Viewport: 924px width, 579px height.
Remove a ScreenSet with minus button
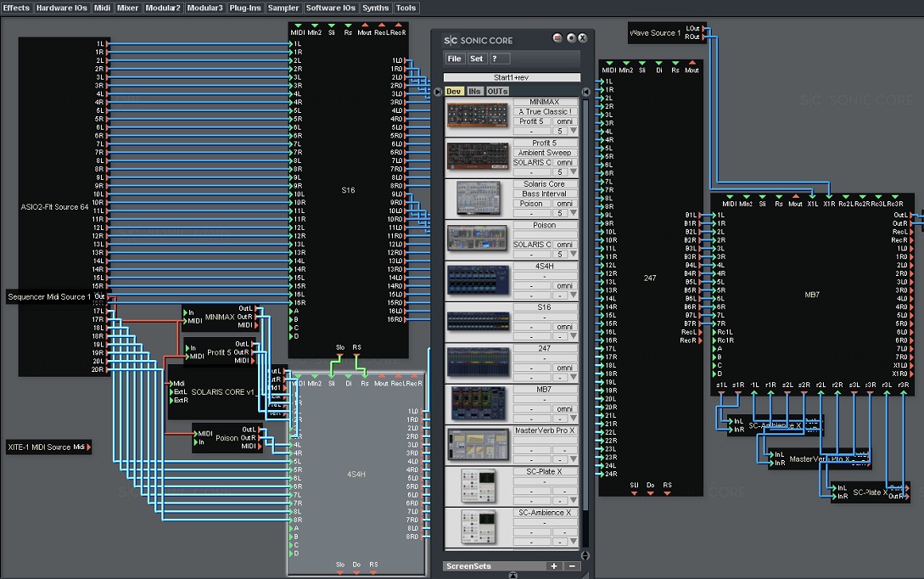tap(572, 566)
